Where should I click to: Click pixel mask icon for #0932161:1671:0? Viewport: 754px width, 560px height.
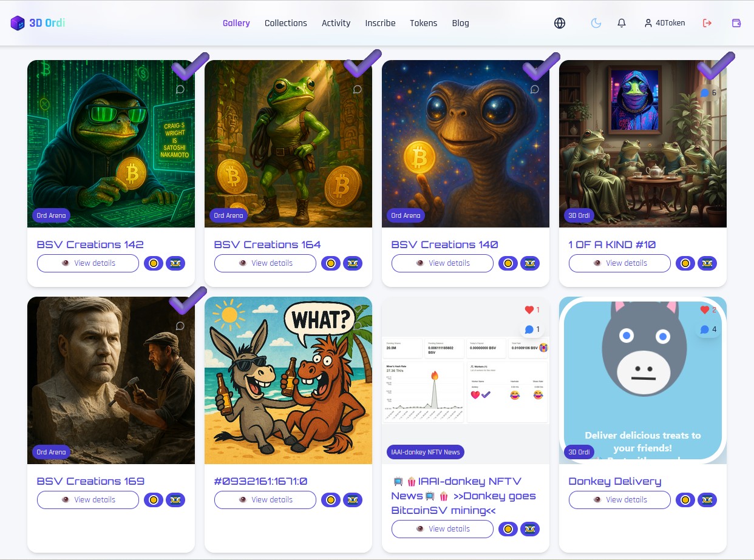(x=353, y=500)
